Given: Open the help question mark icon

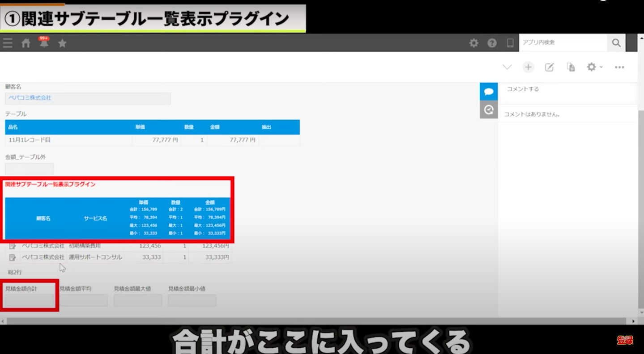Looking at the screenshot, I should [492, 43].
